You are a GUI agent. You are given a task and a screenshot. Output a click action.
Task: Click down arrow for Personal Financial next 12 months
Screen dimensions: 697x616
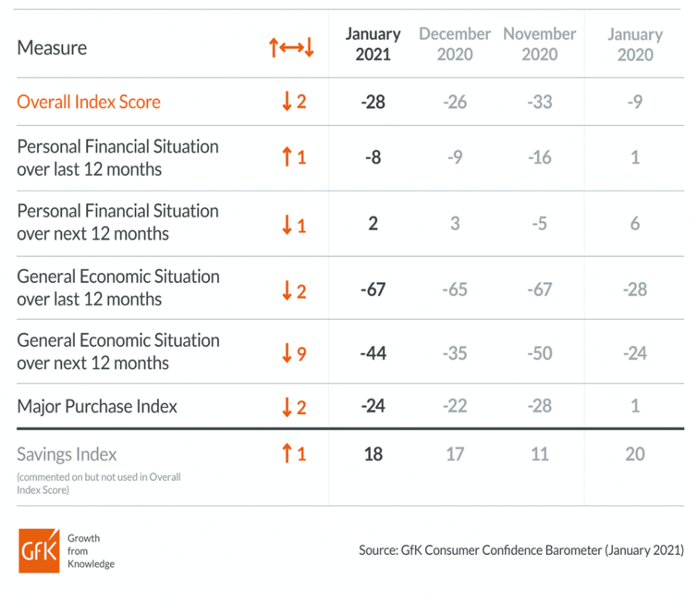tap(287, 223)
